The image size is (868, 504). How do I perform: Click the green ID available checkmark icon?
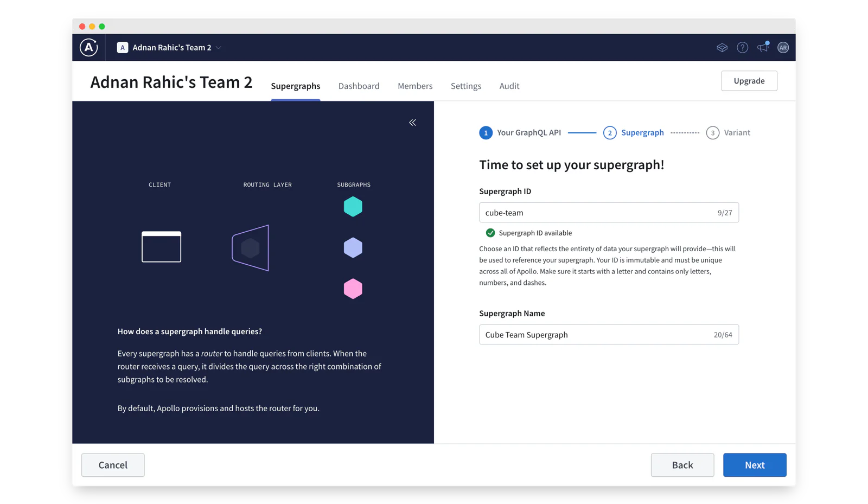pyautogui.click(x=490, y=233)
